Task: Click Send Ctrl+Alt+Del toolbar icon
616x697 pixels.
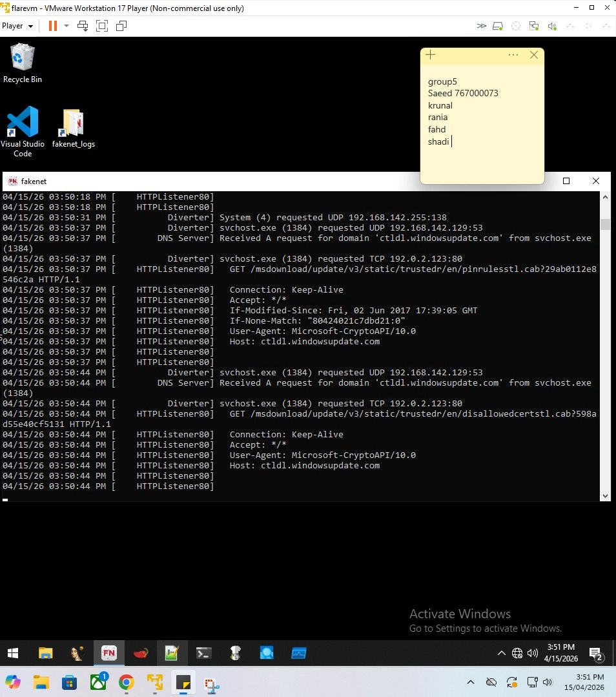Action: coord(83,26)
